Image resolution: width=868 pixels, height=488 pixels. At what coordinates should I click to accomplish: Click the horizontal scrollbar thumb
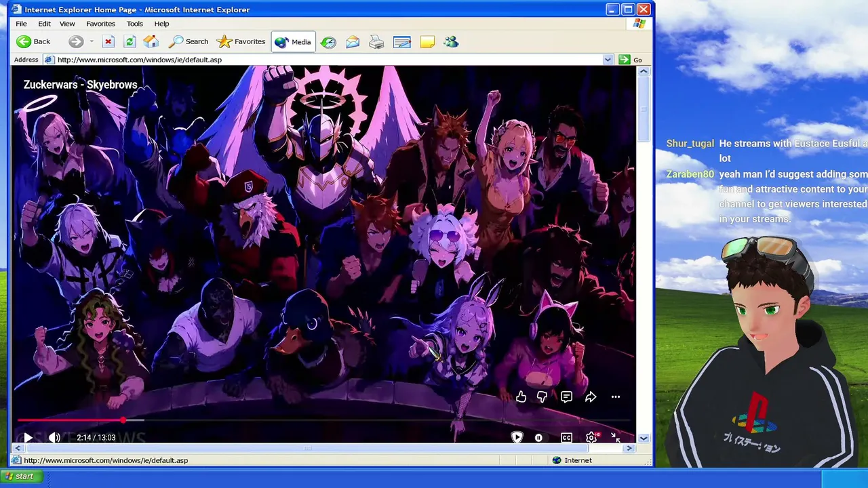coord(307,448)
